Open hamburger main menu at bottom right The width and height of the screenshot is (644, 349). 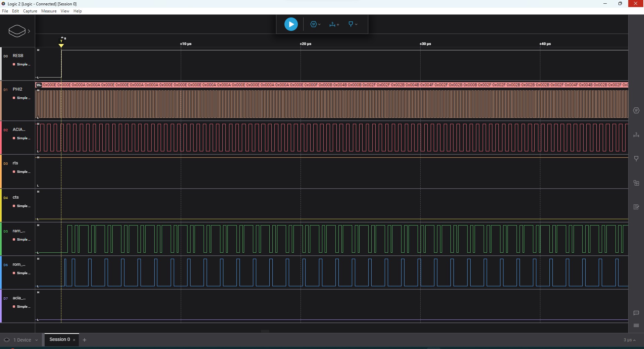pos(636,325)
